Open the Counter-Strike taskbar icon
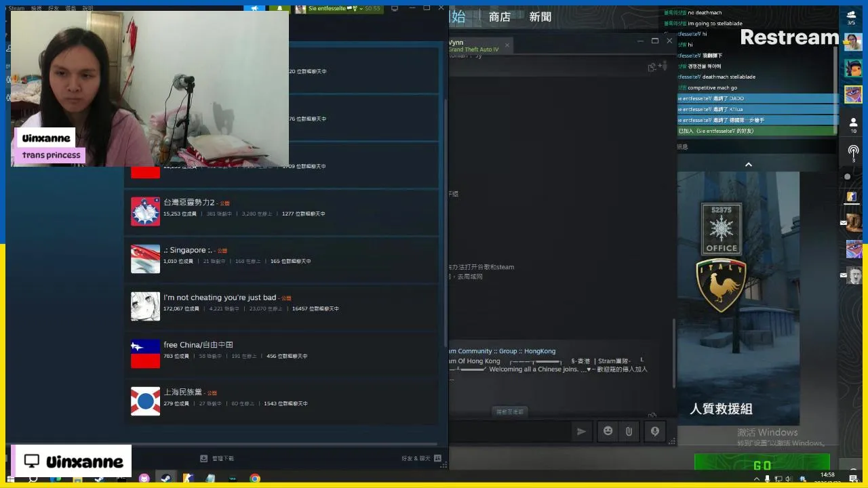Viewport: 868px width, 488px height. click(x=188, y=479)
